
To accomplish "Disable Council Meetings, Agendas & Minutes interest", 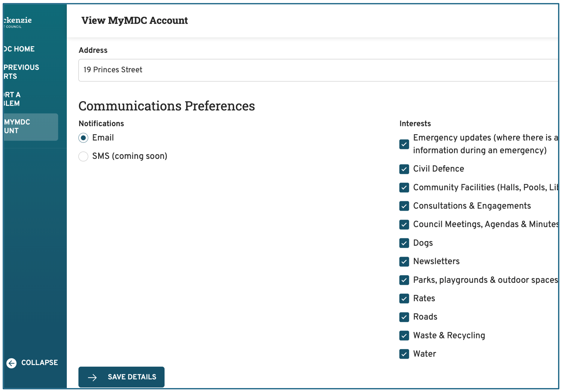I will point(404,224).
